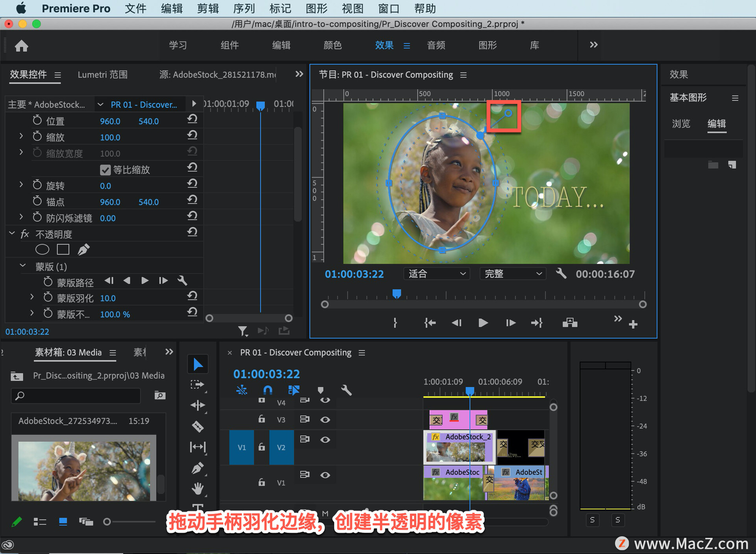Open playback resolution dropdown showing 完整
This screenshot has width=756, height=554.
coord(513,273)
